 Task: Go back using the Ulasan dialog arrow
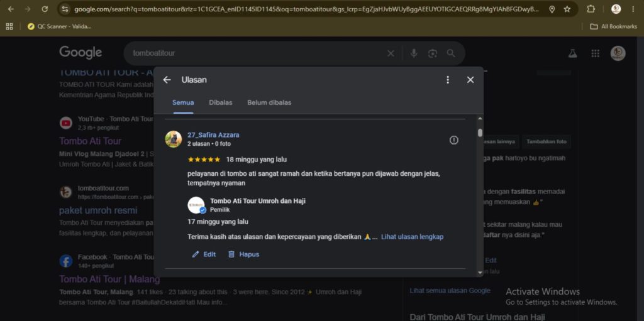tap(167, 80)
